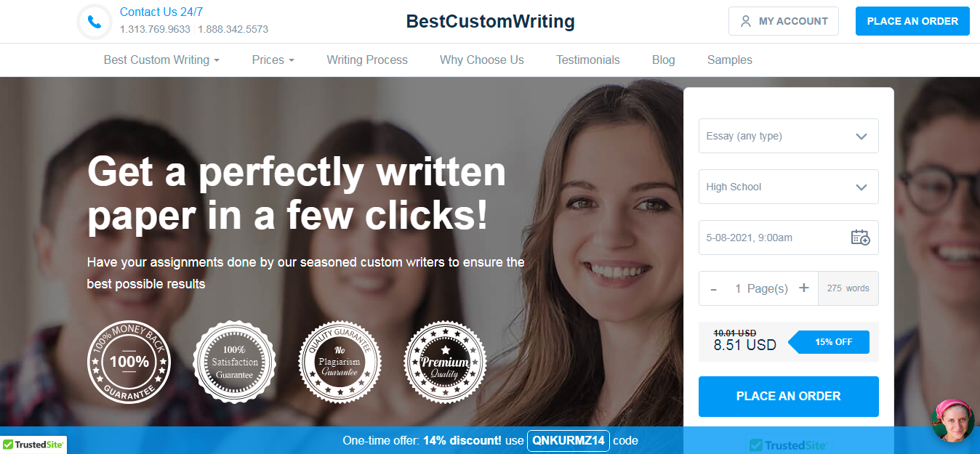980x454 pixels.
Task: Click the deadline date input field
Action: click(x=789, y=238)
